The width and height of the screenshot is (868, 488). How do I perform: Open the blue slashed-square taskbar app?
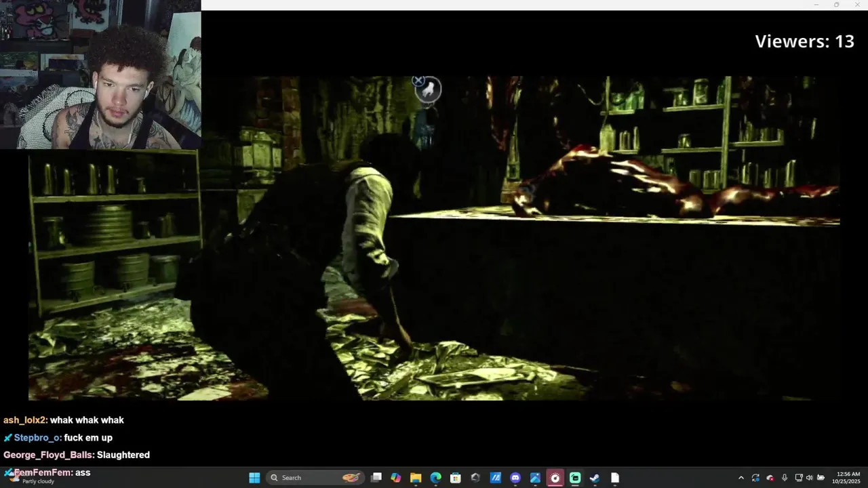(495, 478)
